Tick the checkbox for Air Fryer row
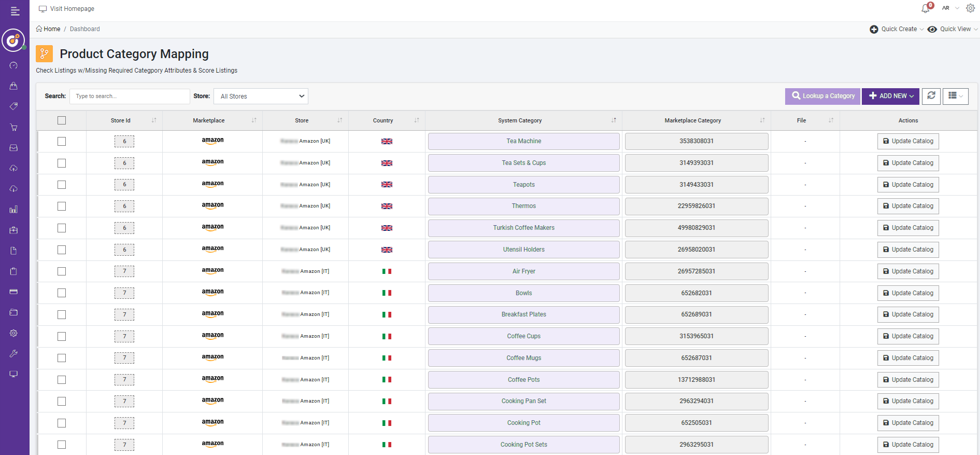This screenshot has height=455, width=980. pyautogui.click(x=62, y=271)
